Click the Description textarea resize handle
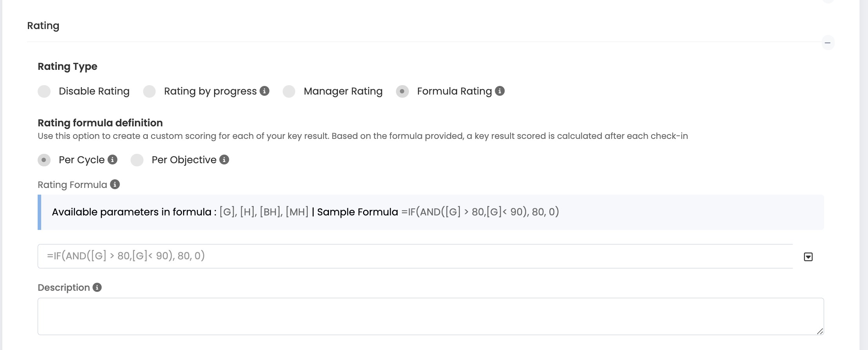 pyautogui.click(x=820, y=332)
